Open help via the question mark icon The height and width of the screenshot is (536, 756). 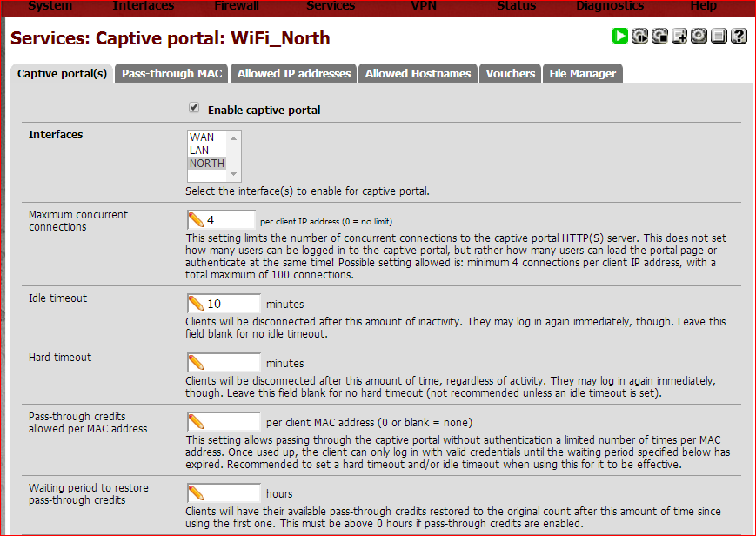pyautogui.click(x=739, y=37)
